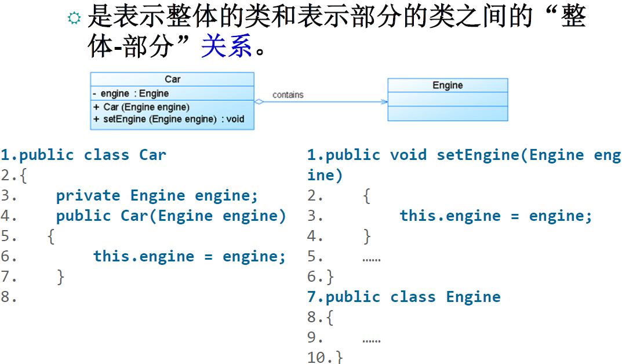This screenshot has width=622, height=364.
Task: Click the '2.{' line in left column
Action: pyautogui.click(x=14, y=175)
